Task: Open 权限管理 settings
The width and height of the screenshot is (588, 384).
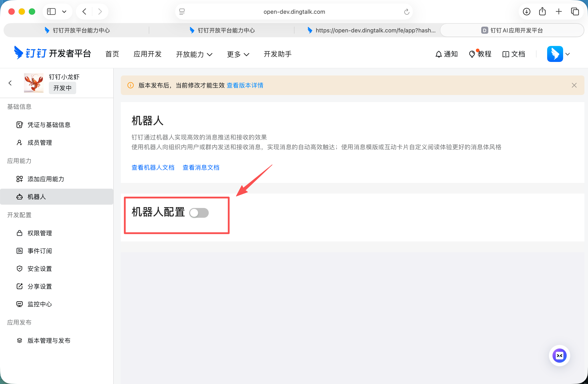Action: (40, 233)
